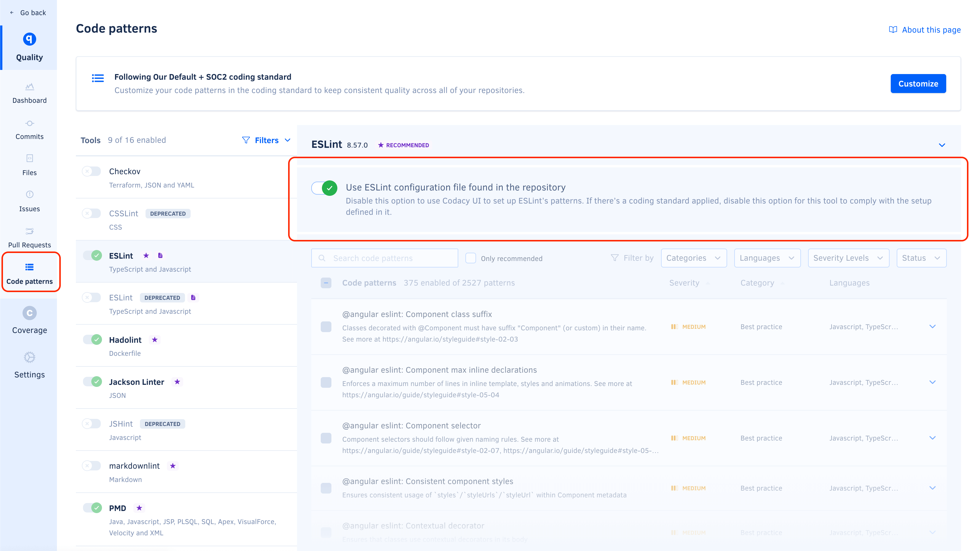Open the Languages filter dropdown
This screenshot has height=551, width=980.
click(x=767, y=258)
